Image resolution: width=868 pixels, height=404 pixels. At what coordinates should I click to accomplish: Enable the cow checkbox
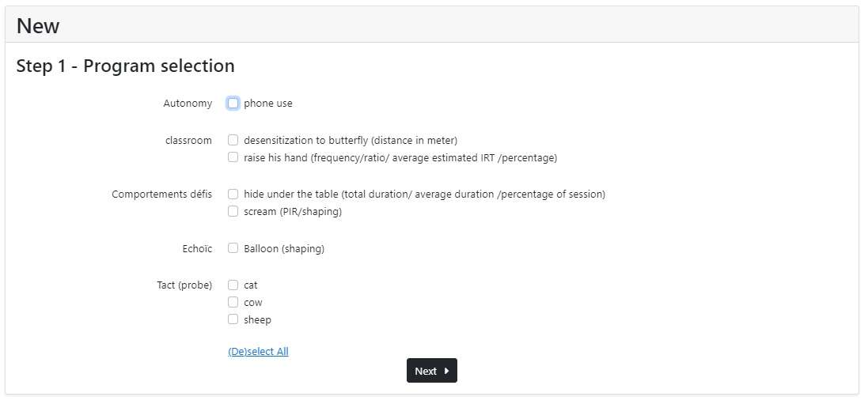point(233,302)
